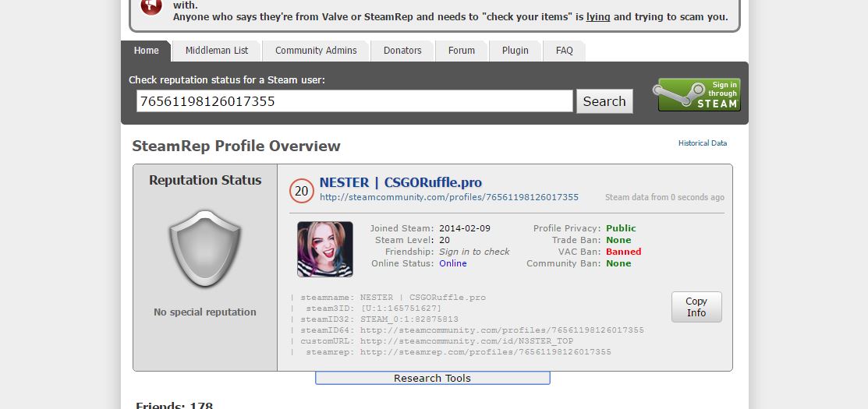This screenshot has height=409, width=868.
Task: Go to the Community Admins tab
Action: pos(316,51)
